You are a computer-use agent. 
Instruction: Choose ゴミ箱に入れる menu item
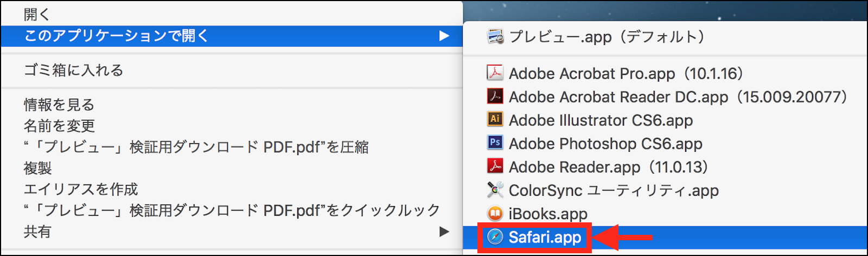74,70
